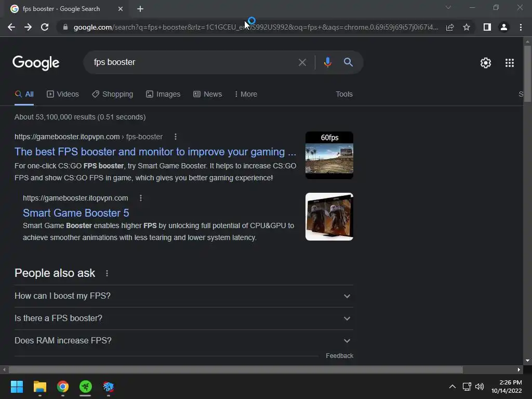Open the clock and date panel

point(507,387)
